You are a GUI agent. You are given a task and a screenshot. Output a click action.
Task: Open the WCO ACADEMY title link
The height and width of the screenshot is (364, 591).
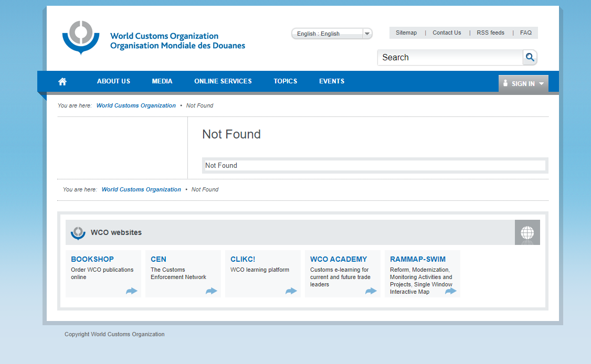[x=339, y=259]
